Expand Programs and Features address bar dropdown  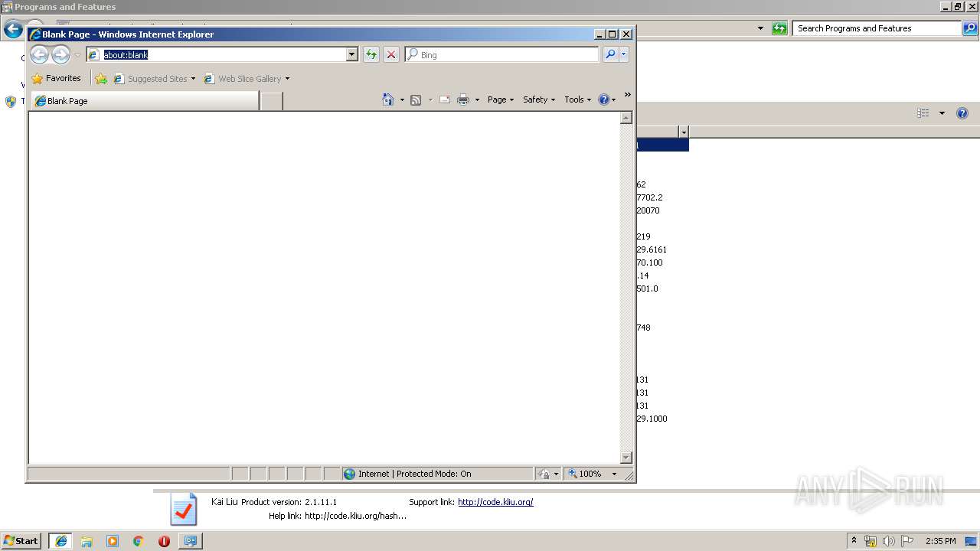760,28
